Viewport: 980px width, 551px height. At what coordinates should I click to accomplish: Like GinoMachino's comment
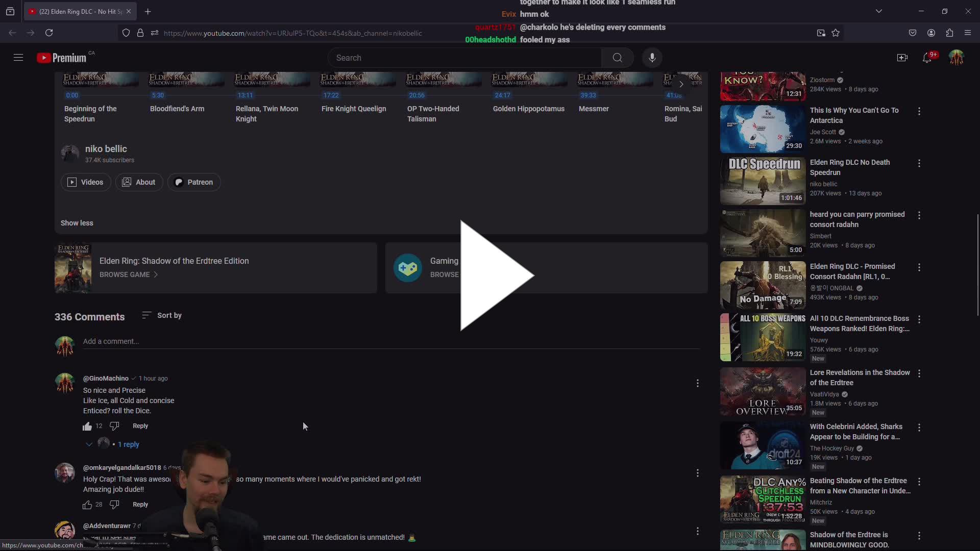click(87, 426)
